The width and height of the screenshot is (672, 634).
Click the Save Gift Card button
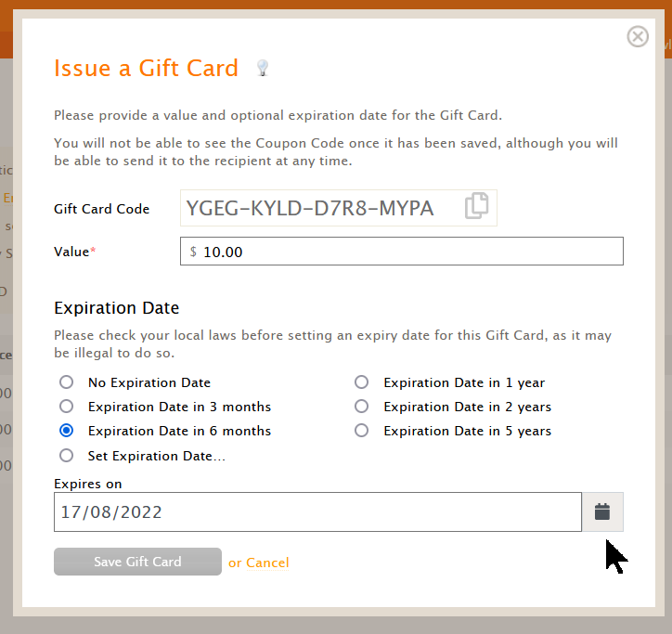[137, 562]
